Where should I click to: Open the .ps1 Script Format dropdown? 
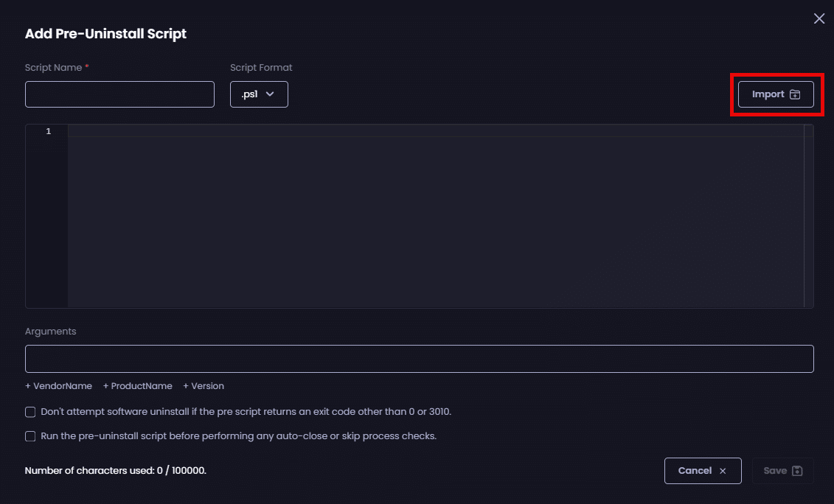pos(258,94)
